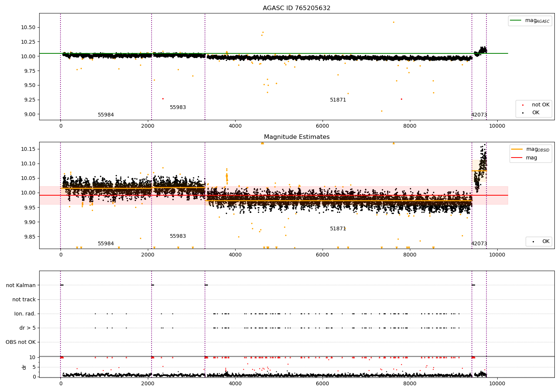Click the plot title 'AGASC ID 765205632'
Screen dimensions: 560x392
point(296,8)
